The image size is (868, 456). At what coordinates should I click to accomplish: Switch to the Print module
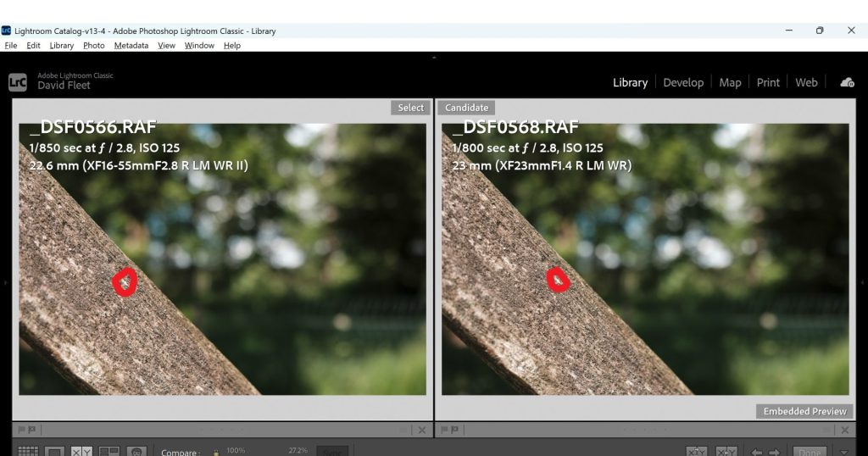[x=768, y=82]
